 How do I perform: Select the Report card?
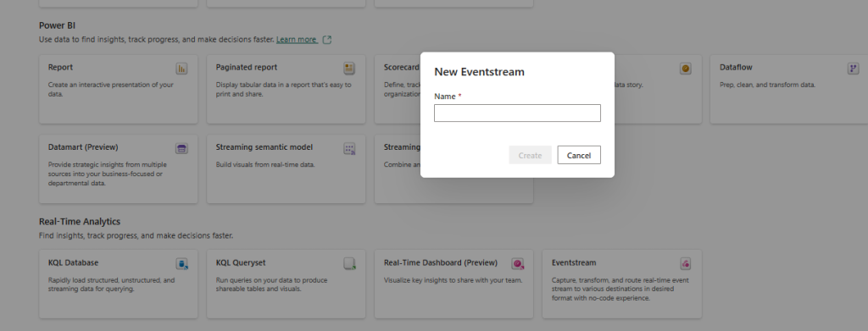tap(119, 89)
